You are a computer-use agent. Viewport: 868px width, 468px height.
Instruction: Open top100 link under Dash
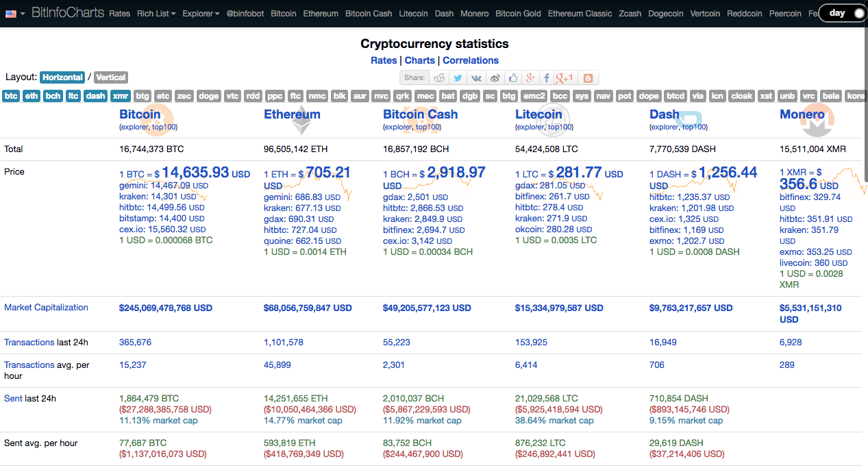(694, 127)
